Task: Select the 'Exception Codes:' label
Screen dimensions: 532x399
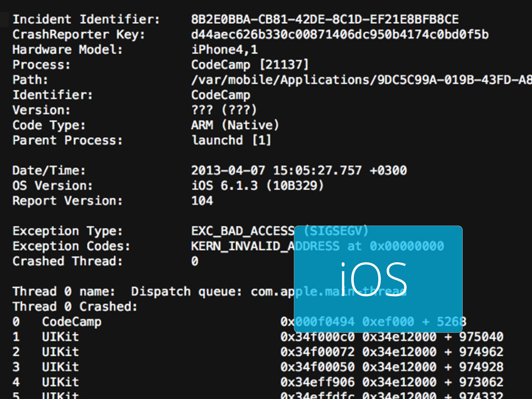Action: coord(71,246)
